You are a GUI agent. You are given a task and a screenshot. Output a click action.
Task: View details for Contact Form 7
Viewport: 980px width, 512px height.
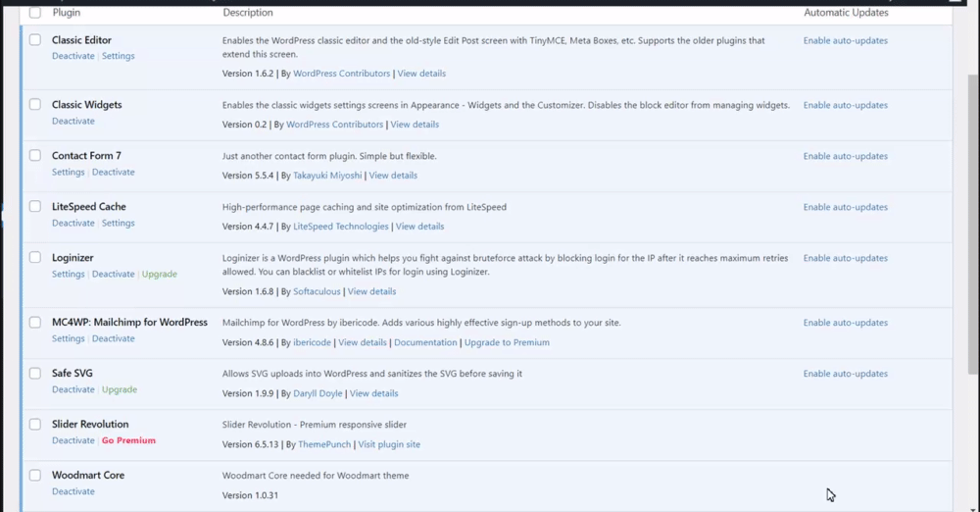(x=393, y=176)
